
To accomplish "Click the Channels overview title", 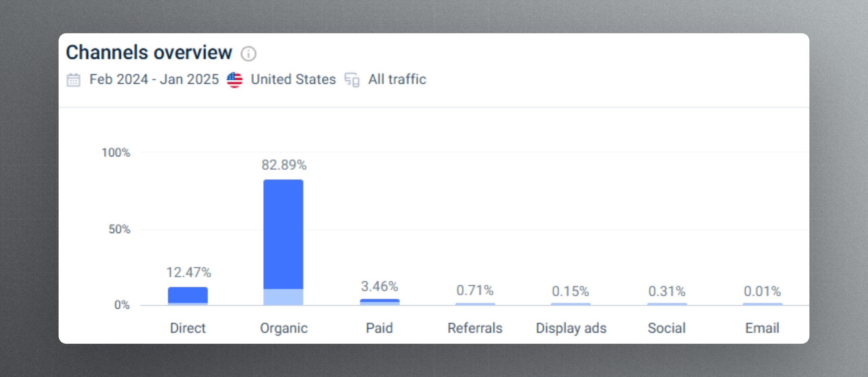I will 149,52.
